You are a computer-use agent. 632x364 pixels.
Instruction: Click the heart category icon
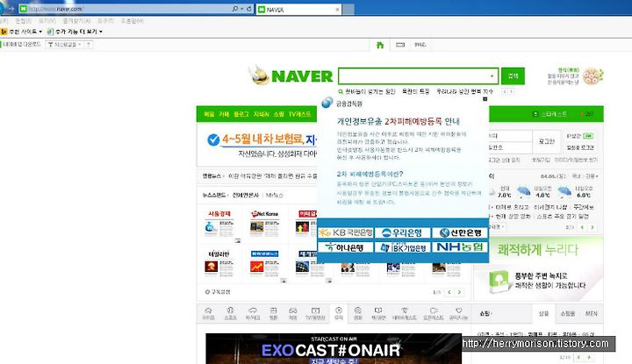pos(458,313)
